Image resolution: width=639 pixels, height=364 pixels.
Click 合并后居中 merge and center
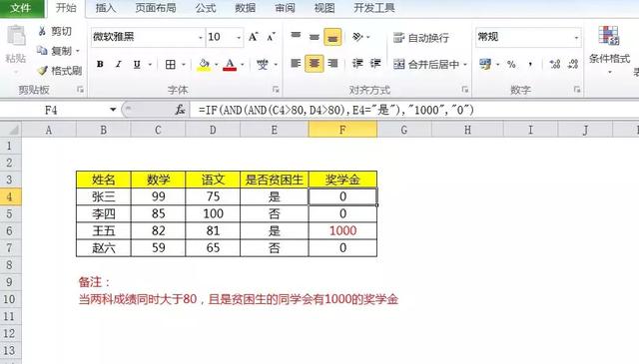(426, 64)
